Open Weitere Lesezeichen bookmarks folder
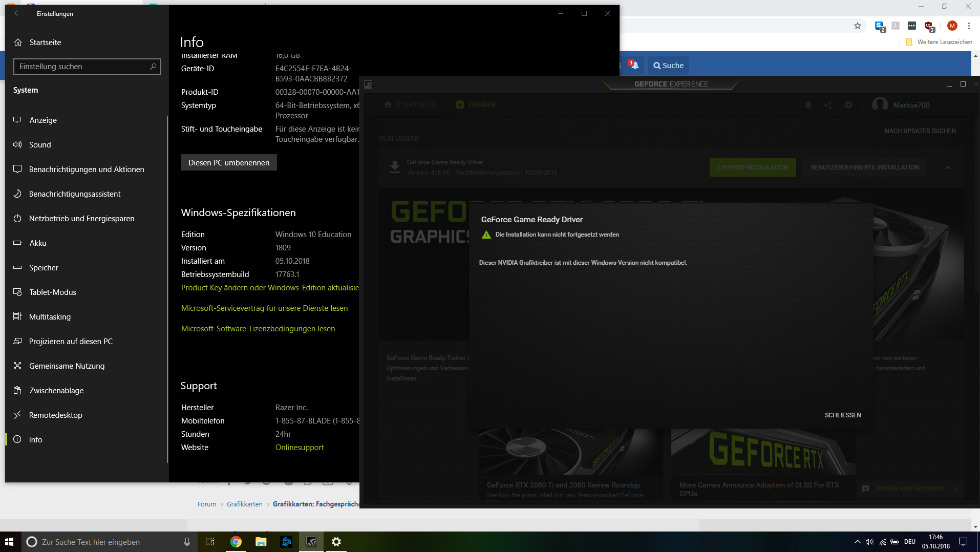Image resolution: width=980 pixels, height=552 pixels. [x=939, y=42]
